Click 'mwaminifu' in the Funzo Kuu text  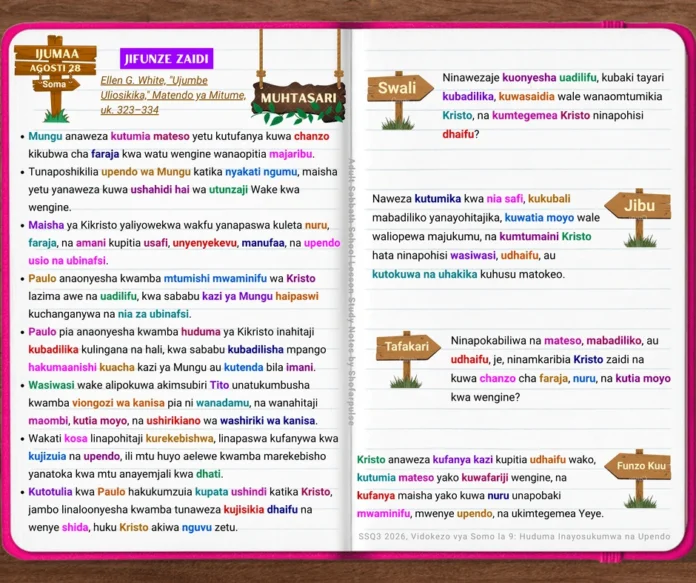[x=384, y=514]
